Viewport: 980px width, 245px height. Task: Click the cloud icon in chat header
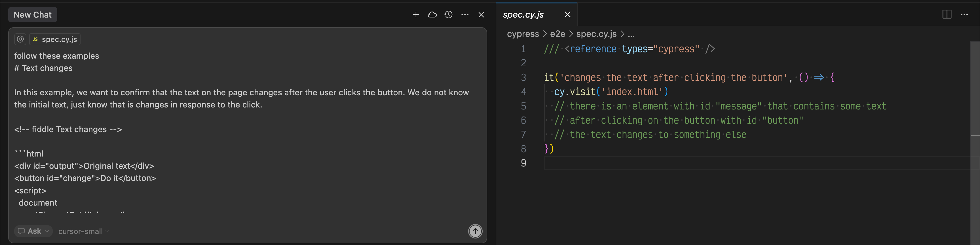(432, 14)
